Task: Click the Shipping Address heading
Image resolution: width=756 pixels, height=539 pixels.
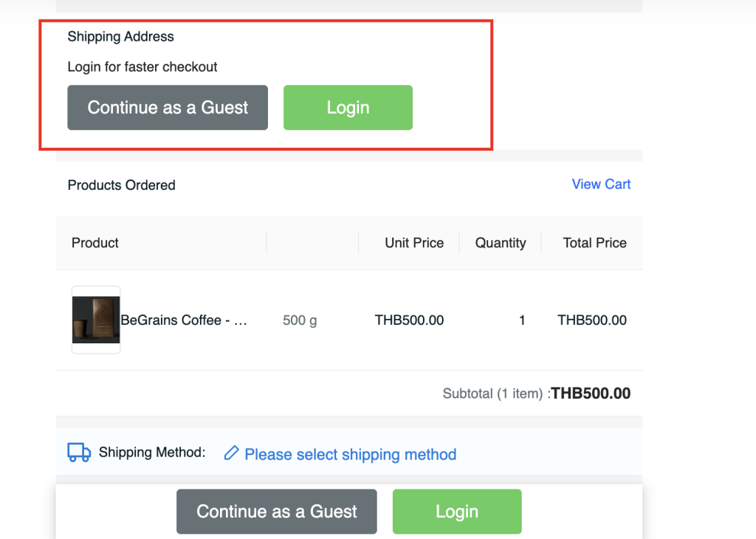Action: [121, 36]
